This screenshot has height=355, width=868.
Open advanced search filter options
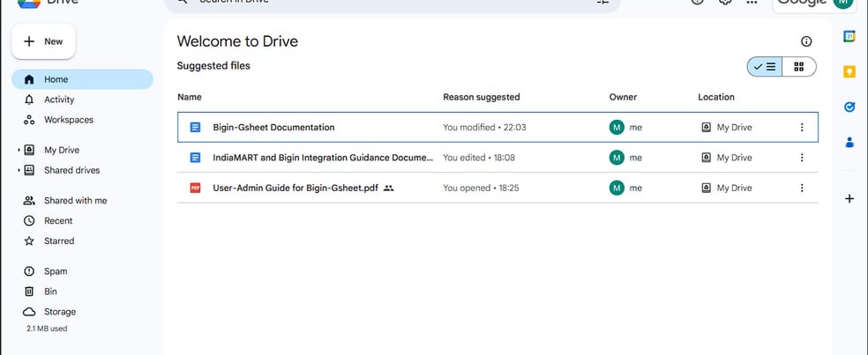click(602, 3)
